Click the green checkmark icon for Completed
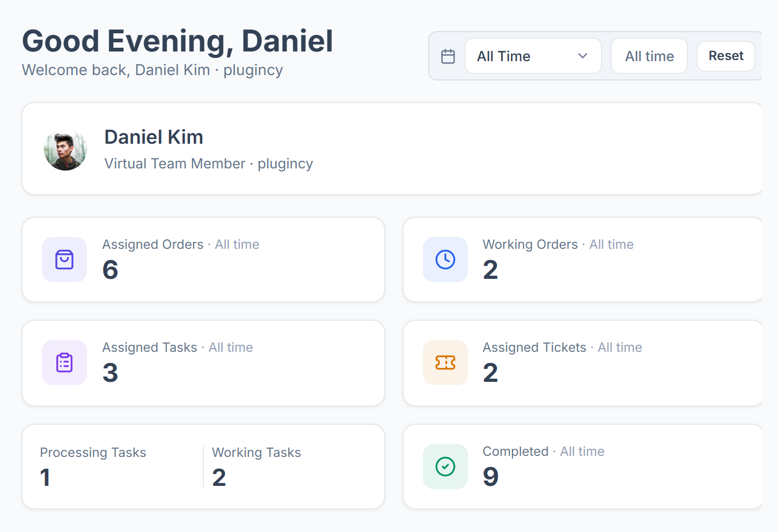The height and width of the screenshot is (532, 777). pos(445,467)
